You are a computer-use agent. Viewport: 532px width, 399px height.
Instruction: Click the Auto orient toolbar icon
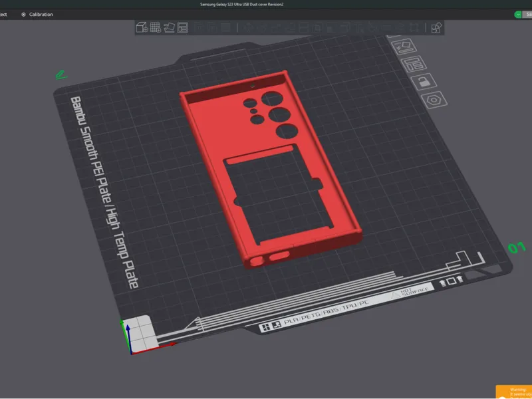pyautogui.click(x=170, y=27)
